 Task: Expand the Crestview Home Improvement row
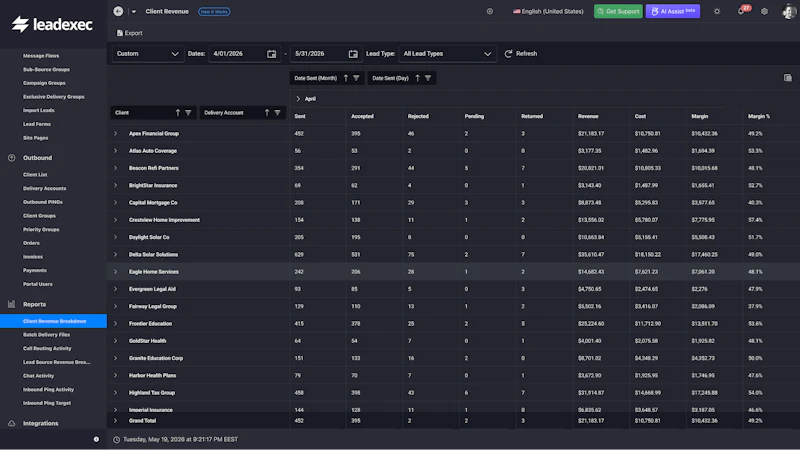116,220
